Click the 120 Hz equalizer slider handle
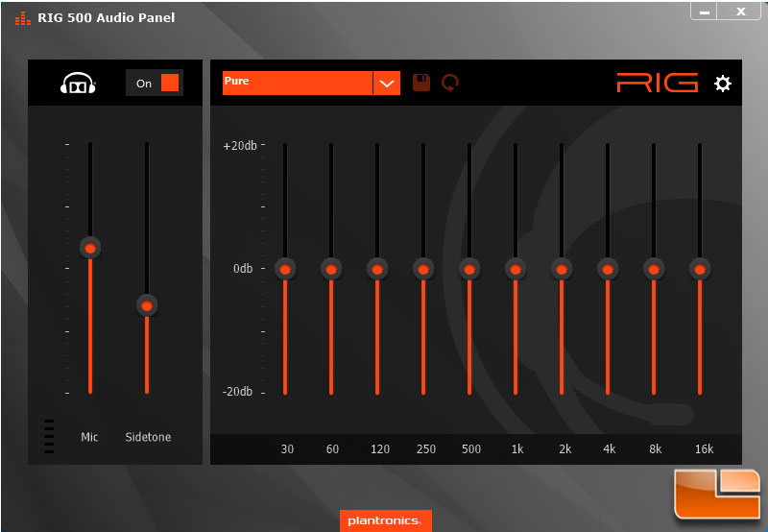Screen dimensions: 768x532 [377, 269]
